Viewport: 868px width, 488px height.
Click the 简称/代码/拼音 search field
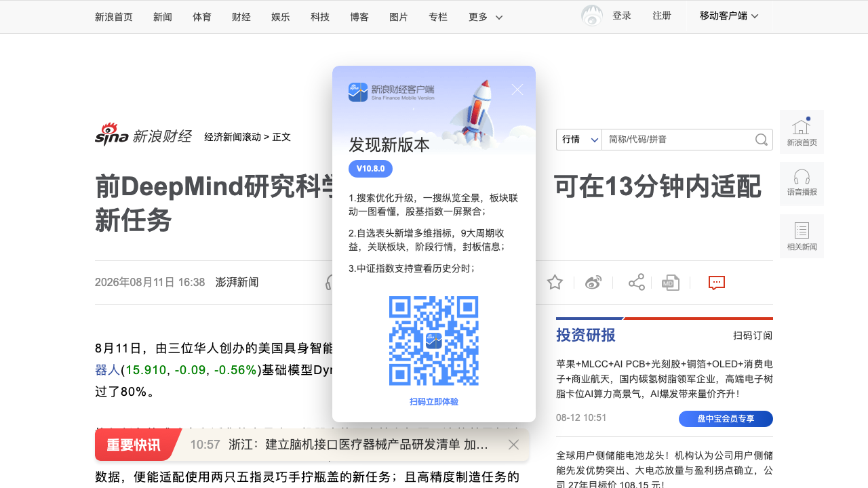click(678, 140)
